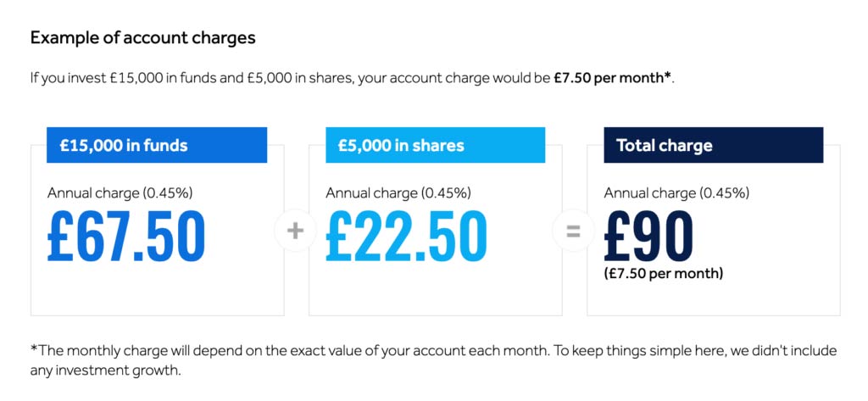Click the large £67.50 amount
This screenshot has width=868, height=401.
126,236
